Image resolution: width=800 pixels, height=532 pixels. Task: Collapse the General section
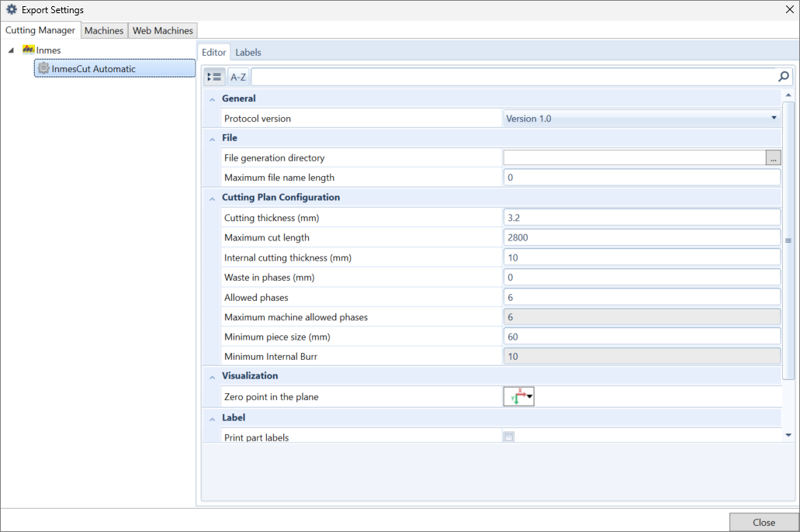click(x=213, y=99)
